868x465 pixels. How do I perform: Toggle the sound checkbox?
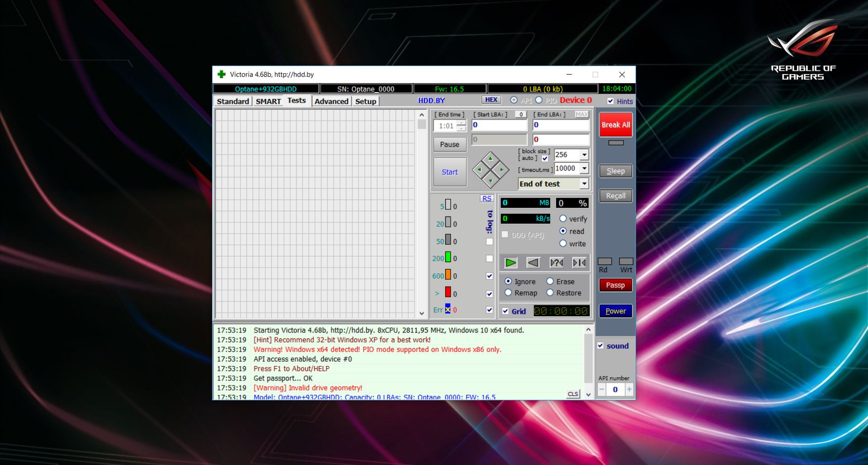pyautogui.click(x=601, y=345)
